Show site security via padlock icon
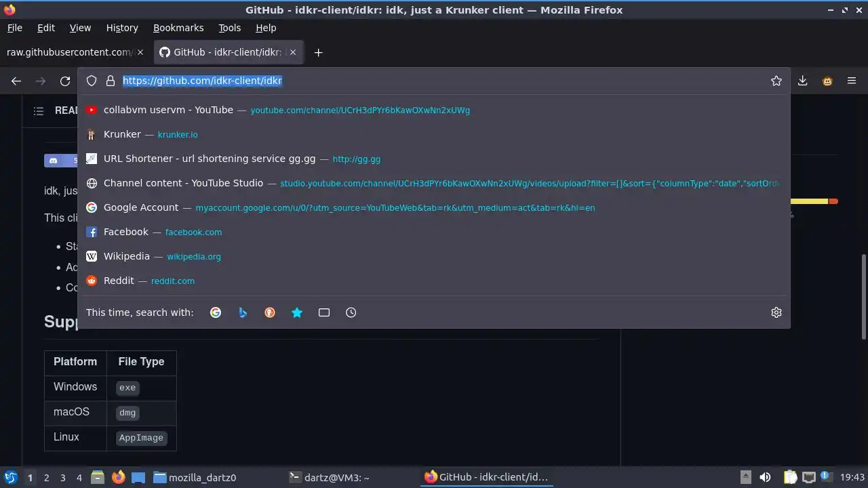This screenshot has height=488, width=868. (x=111, y=81)
